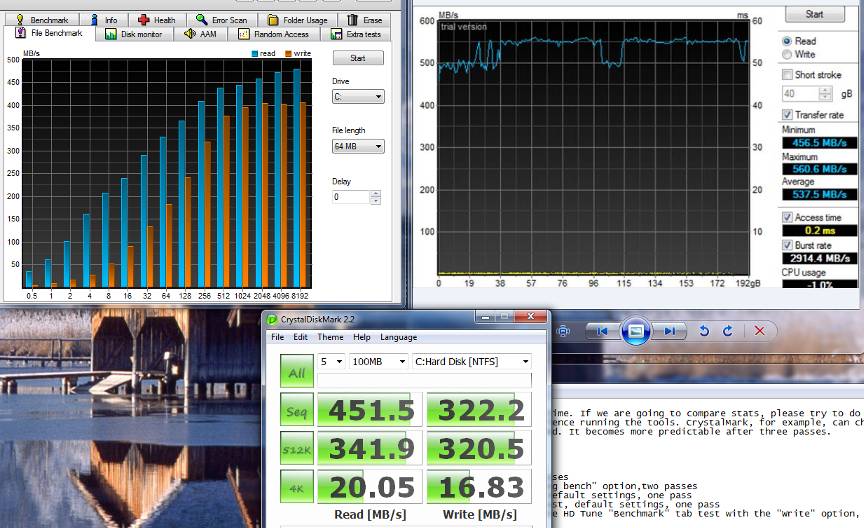Viewport: 864px width, 528px height.
Task: Open the Edit menu in CrystalDiskMark
Action: pos(300,337)
